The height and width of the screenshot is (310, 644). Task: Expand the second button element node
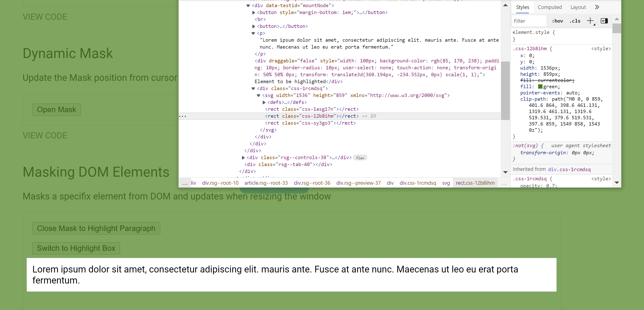253,26
